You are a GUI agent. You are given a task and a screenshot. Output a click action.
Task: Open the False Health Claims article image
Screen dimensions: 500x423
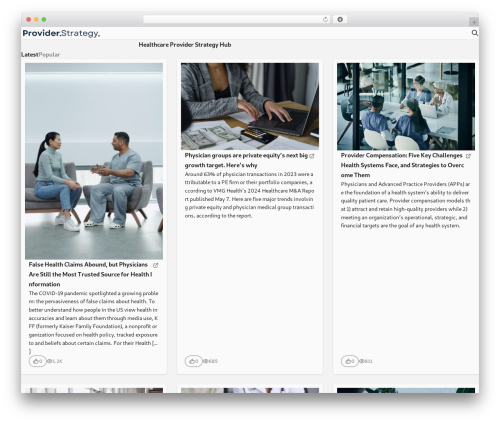click(94, 161)
